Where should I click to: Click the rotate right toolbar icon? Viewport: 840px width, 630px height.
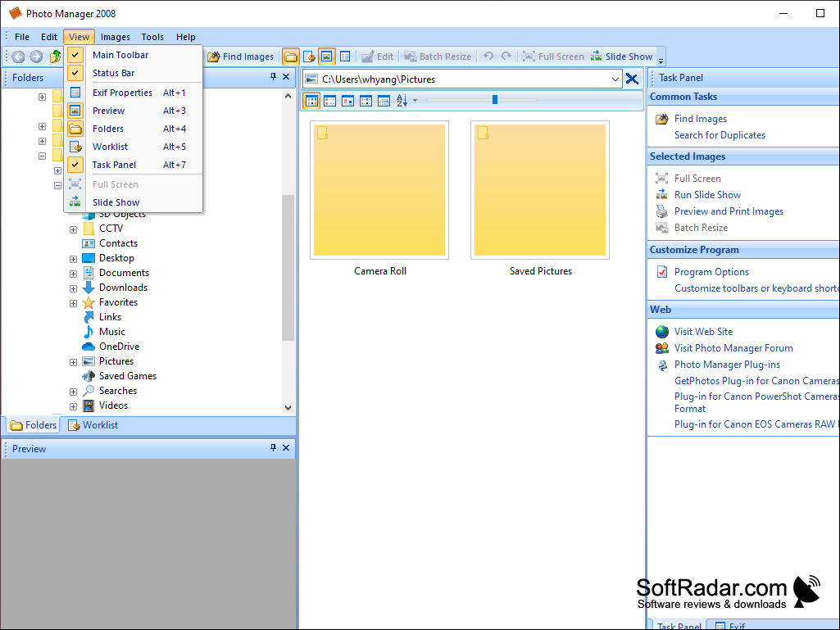(x=506, y=57)
